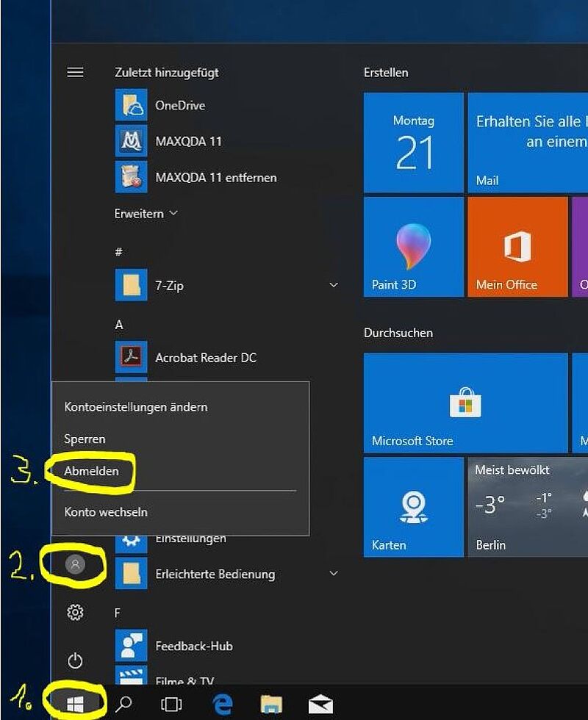Click the MAXQDA 11 entry label
This screenshot has height=720, width=588.
click(188, 141)
